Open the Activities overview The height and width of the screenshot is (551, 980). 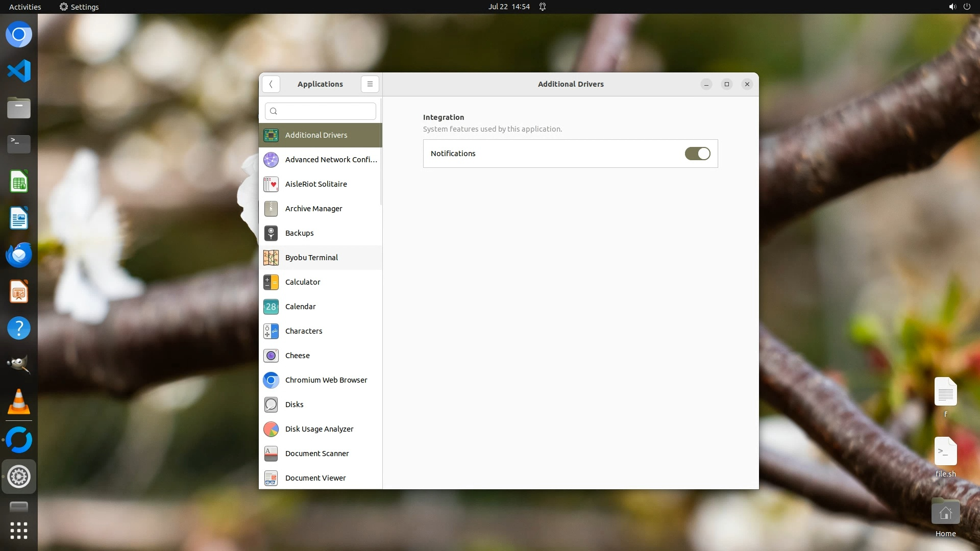(x=25, y=7)
